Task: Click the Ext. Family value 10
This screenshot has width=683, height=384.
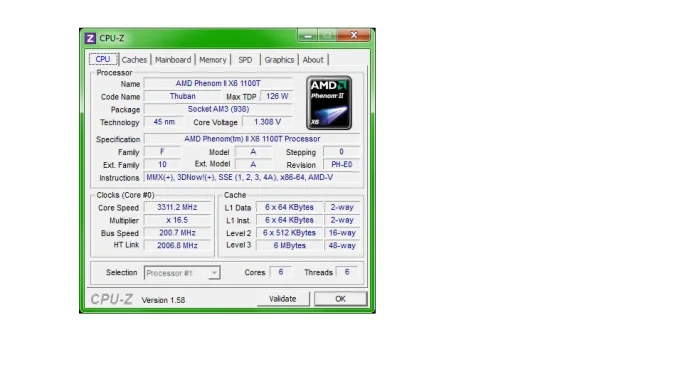Action: click(x=162, y=165)
